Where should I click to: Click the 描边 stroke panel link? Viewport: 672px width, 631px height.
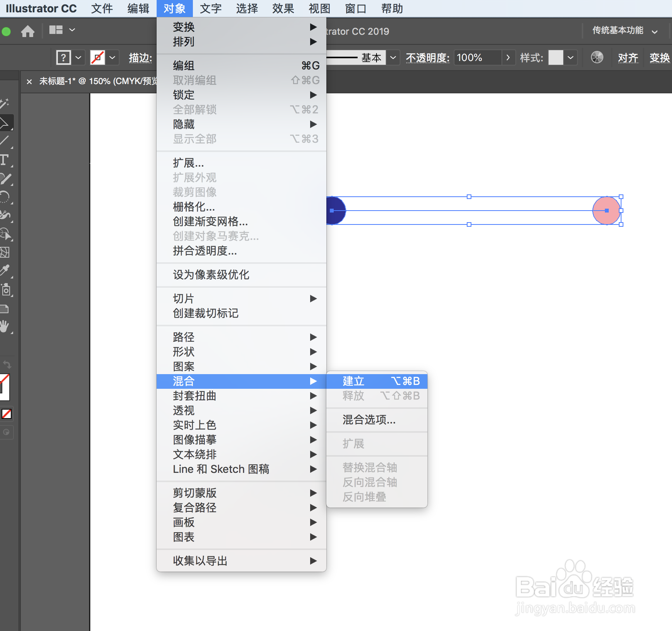pos(140,58)
